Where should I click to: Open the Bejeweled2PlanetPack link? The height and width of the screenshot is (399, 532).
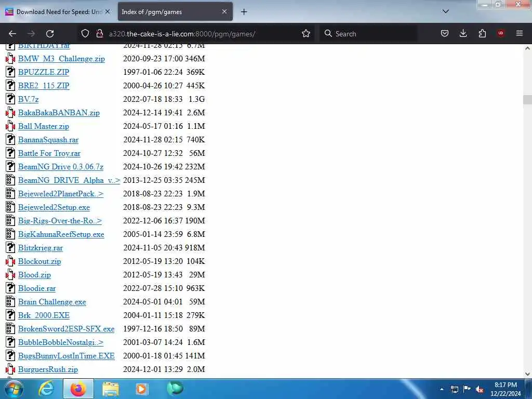[61, 194]
